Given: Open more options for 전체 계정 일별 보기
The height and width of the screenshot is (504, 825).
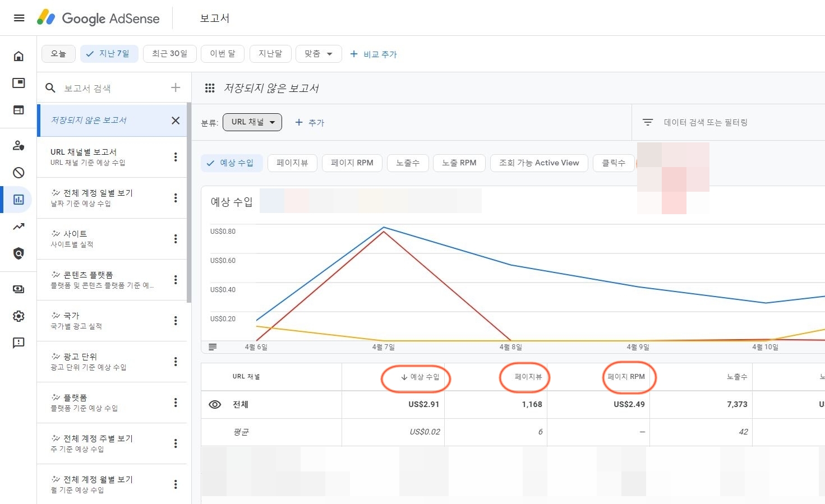Looking at the screenshot, I should tap(176, 198).
